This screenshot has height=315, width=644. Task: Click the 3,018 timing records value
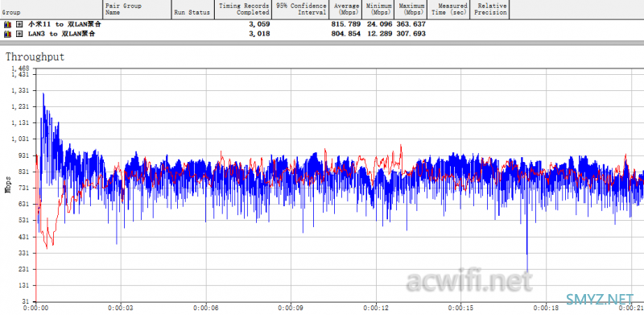pos(259,34)
